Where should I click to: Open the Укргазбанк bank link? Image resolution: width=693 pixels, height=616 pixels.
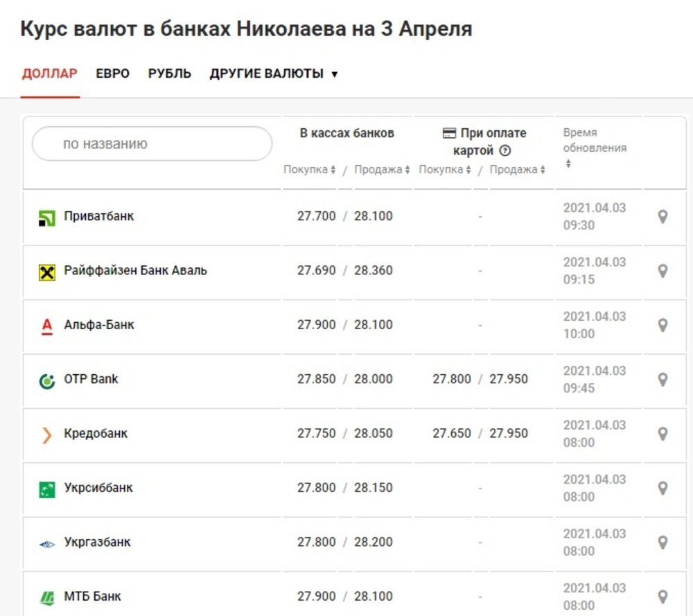tap(97, 542)
